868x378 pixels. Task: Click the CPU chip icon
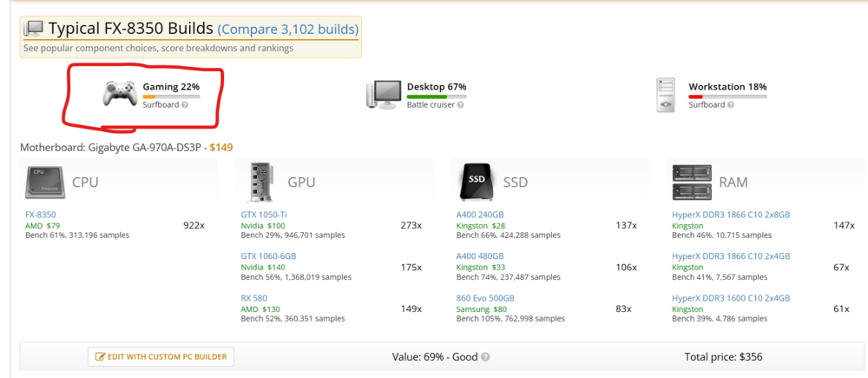tap(45, 182)
